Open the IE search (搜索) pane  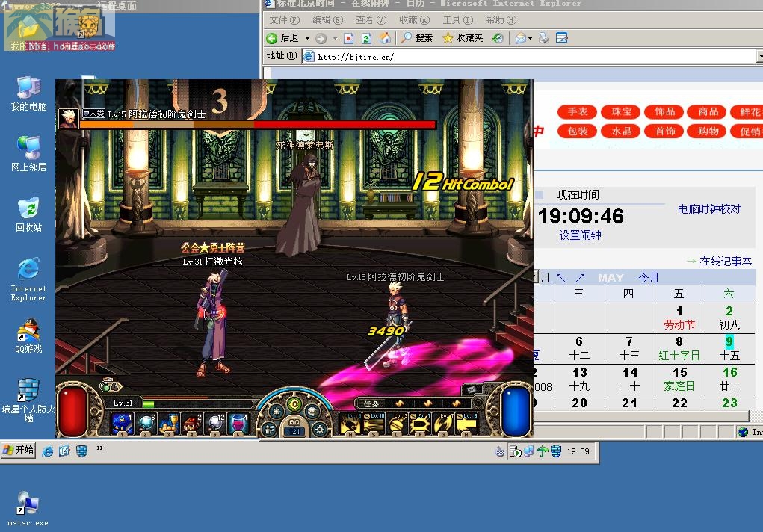(418, 38)
